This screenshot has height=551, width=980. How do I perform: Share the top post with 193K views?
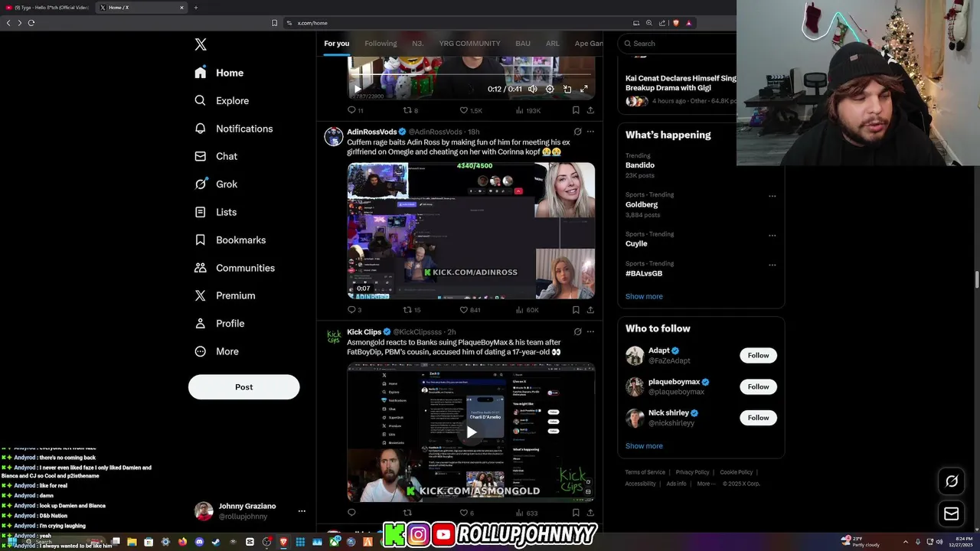[590, 110]
